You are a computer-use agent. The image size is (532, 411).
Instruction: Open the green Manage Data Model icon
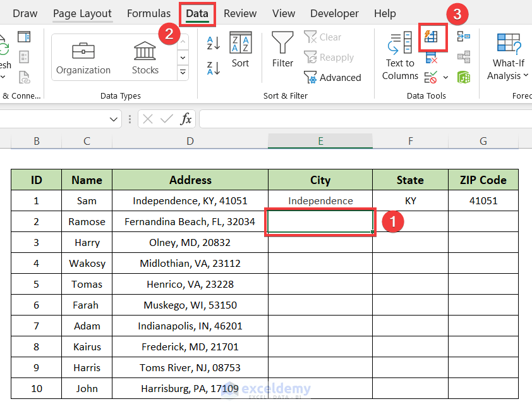coord(464,77)
